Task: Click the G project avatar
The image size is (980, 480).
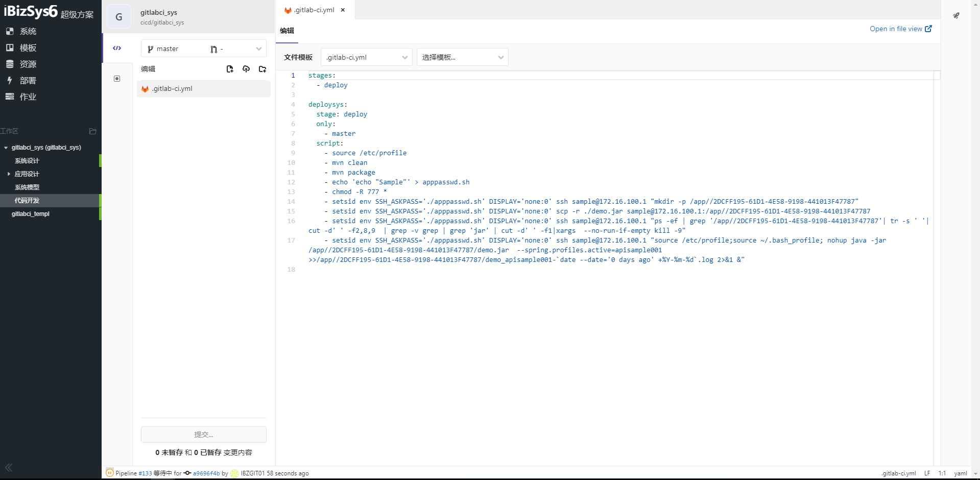Action: [x=119, y=17]
